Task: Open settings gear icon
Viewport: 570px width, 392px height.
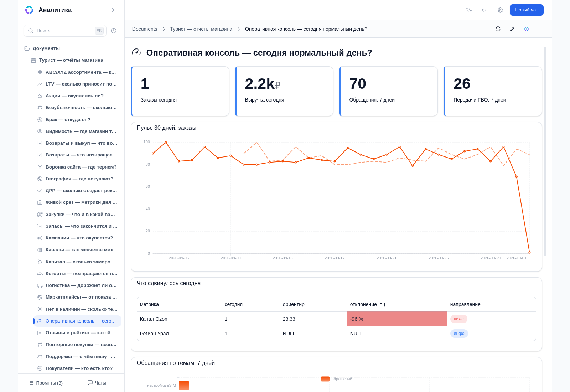Action: pyautogui.click(x=500, y=10)
